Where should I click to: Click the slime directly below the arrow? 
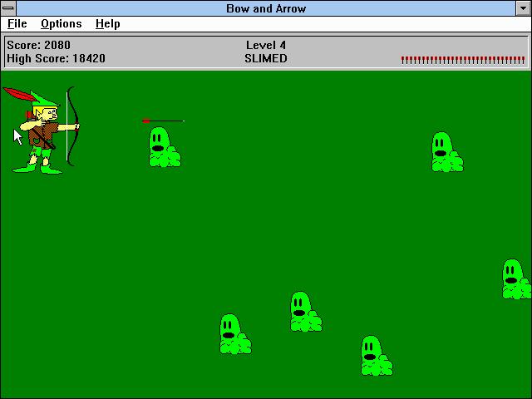[165, 147]
